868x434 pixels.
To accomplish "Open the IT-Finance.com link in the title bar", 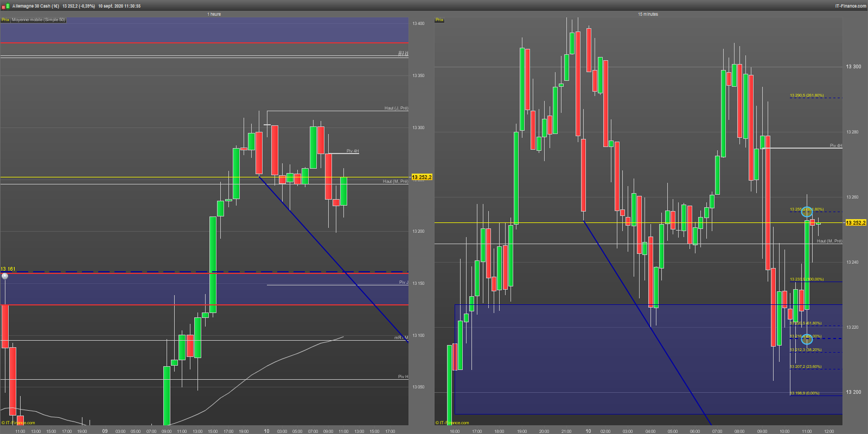I will coord(851,6).
